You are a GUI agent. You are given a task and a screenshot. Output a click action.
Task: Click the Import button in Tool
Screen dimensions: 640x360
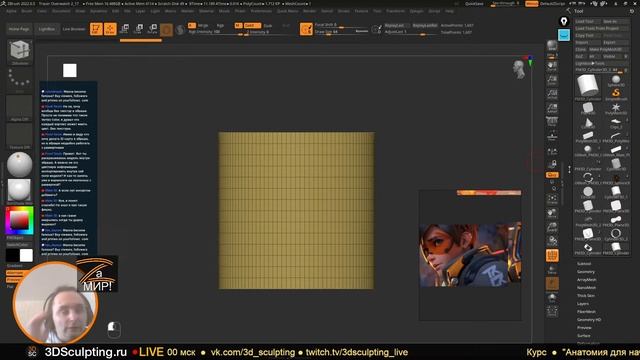588,42
